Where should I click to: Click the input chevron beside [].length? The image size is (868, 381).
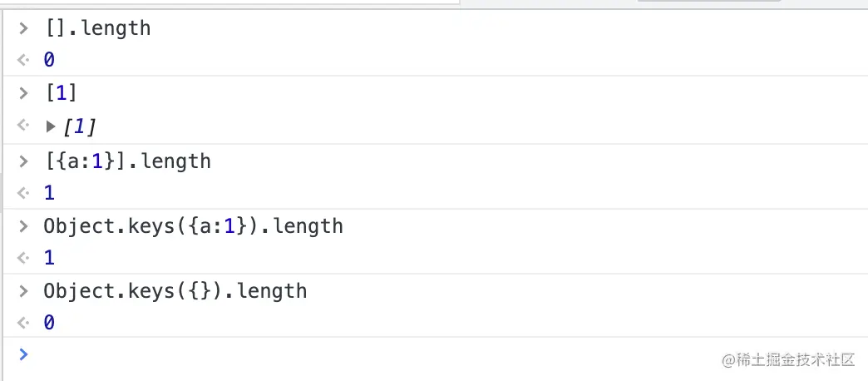(23, 28)
